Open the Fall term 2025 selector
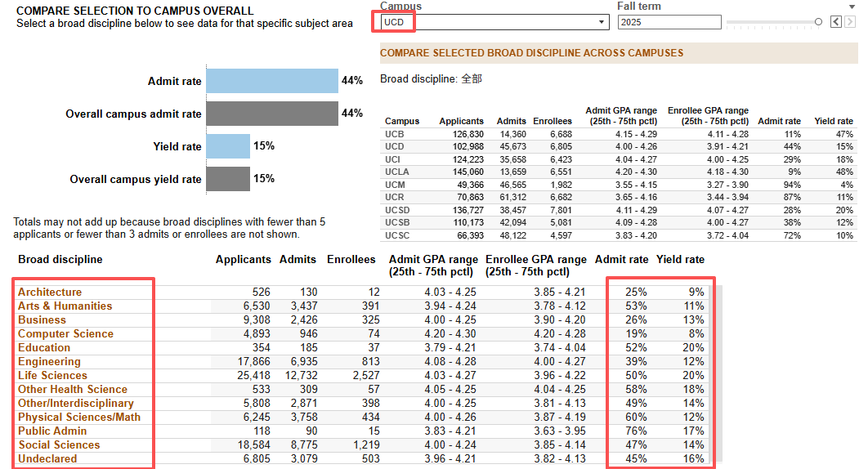Screen dimensions: 868x469 pyautogui.click(x=669, y=22)
